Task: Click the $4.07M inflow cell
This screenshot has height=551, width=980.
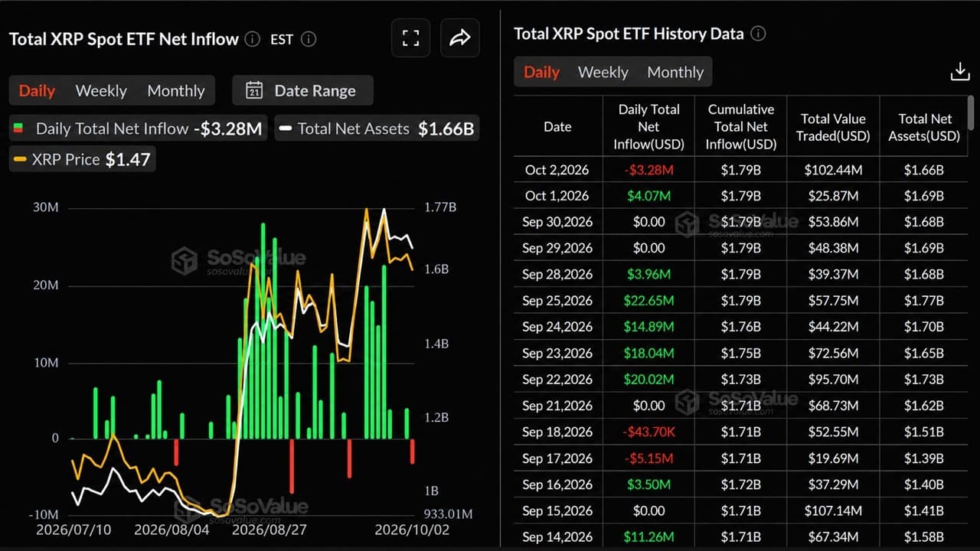Action: point(648,196)
